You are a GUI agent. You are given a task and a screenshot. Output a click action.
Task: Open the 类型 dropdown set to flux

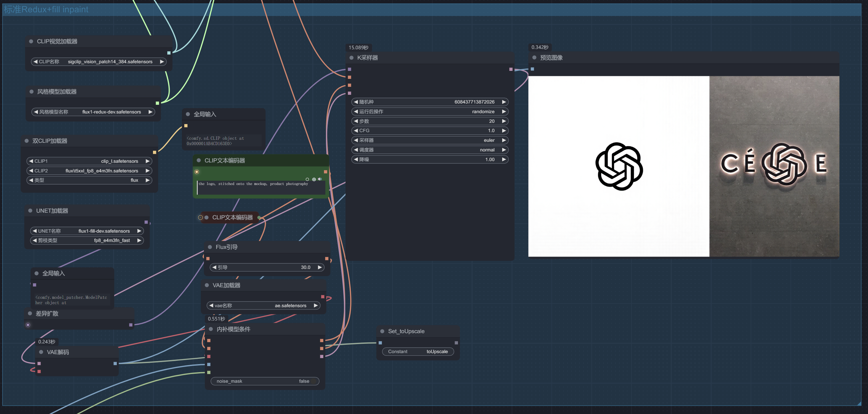click(x=89, y=180)
